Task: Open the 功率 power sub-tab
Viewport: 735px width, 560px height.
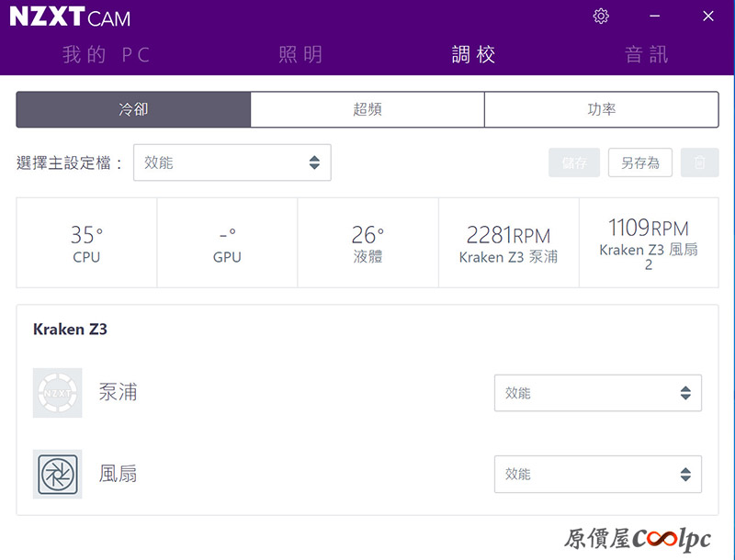Action: (x=602, y=109)
